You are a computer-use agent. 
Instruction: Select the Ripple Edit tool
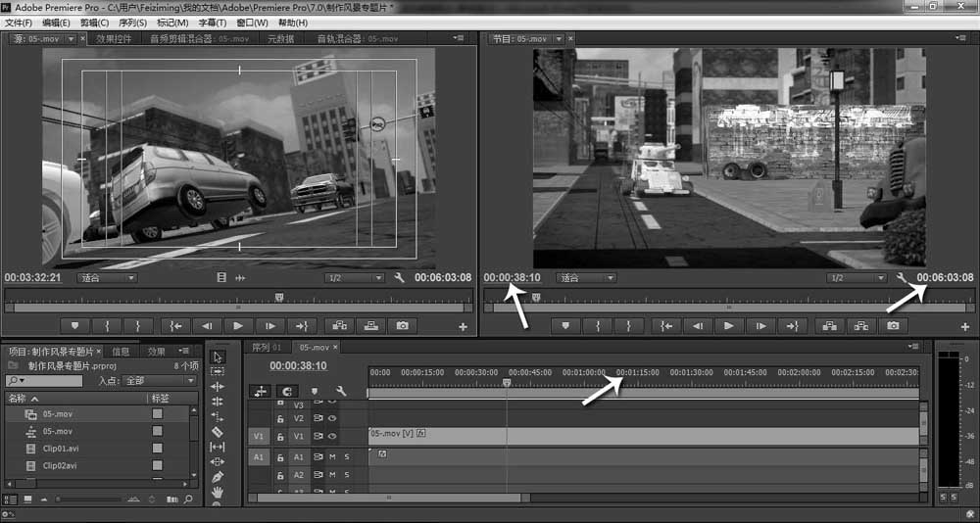pyautogui.click(x=218, y=387)
